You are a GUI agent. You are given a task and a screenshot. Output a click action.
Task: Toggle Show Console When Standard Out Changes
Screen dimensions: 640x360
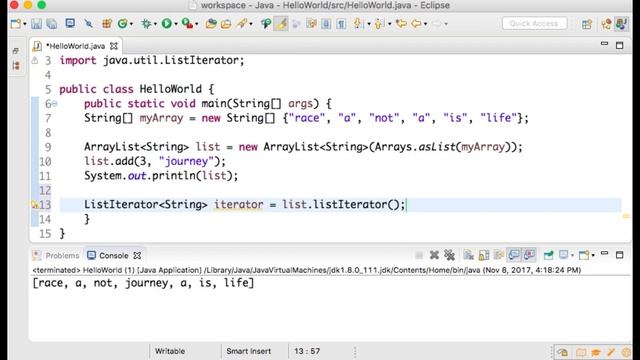click(514, 255)
